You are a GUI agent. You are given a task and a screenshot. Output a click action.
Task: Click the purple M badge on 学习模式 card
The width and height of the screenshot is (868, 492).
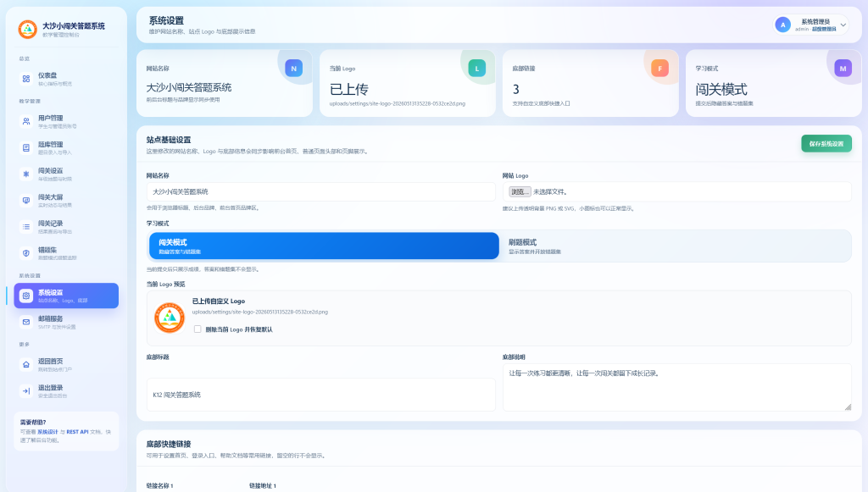[x=843, y=69]
